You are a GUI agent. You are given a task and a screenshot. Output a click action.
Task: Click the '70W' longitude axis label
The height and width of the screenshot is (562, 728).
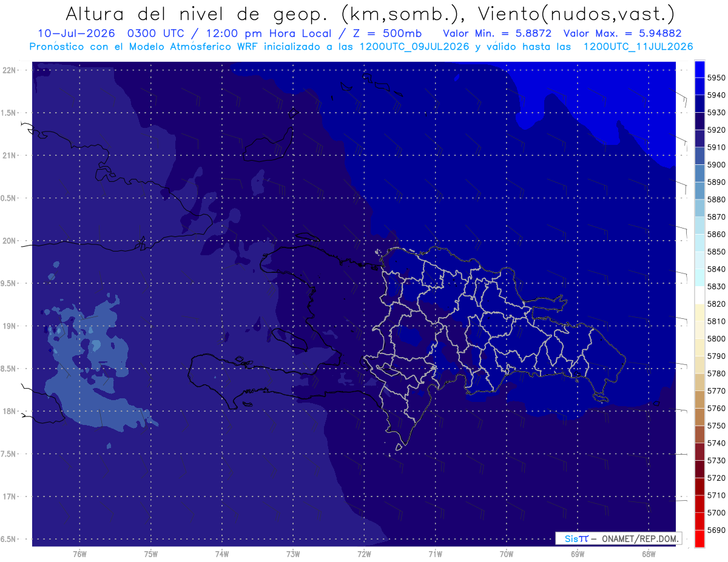click(x=507, y=554)
